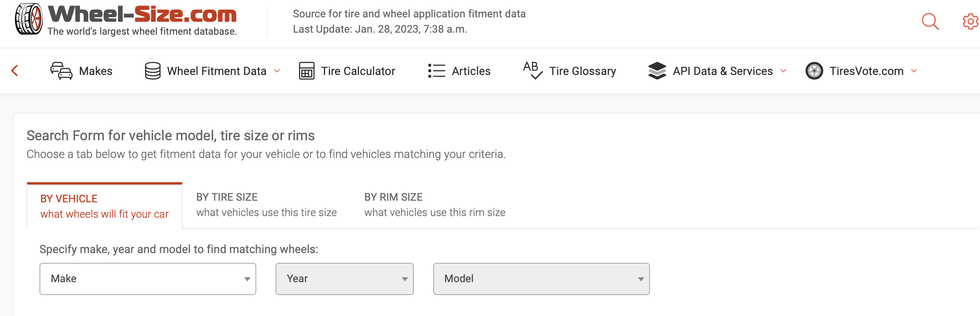This screenshot has height=316, width=980.
Task: Open search with the magnifying glass icon
Action: tap(930, 21)
